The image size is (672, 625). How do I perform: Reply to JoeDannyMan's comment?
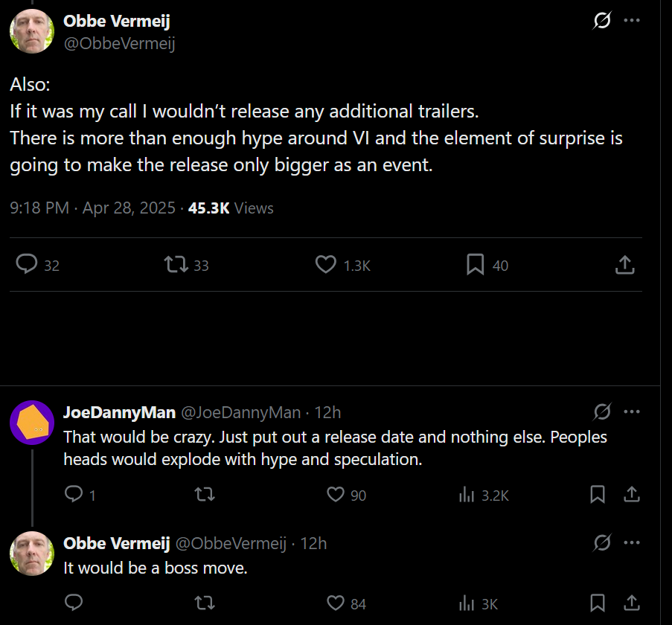coord(74,494)
